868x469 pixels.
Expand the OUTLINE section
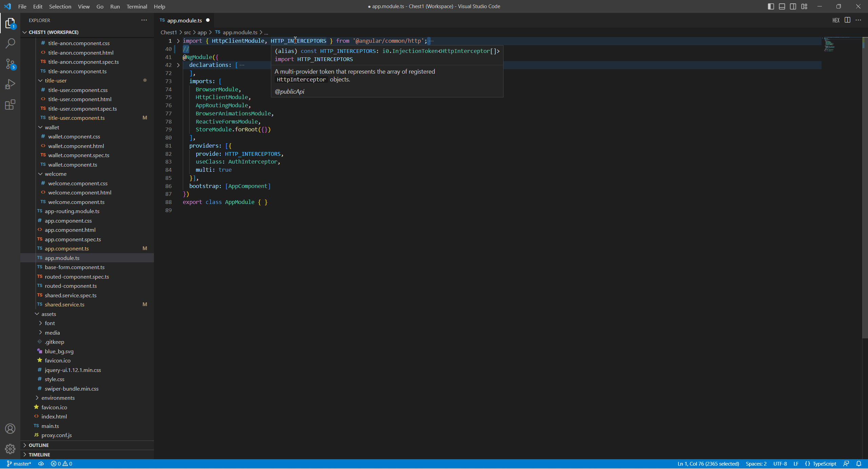click(39, 445)
